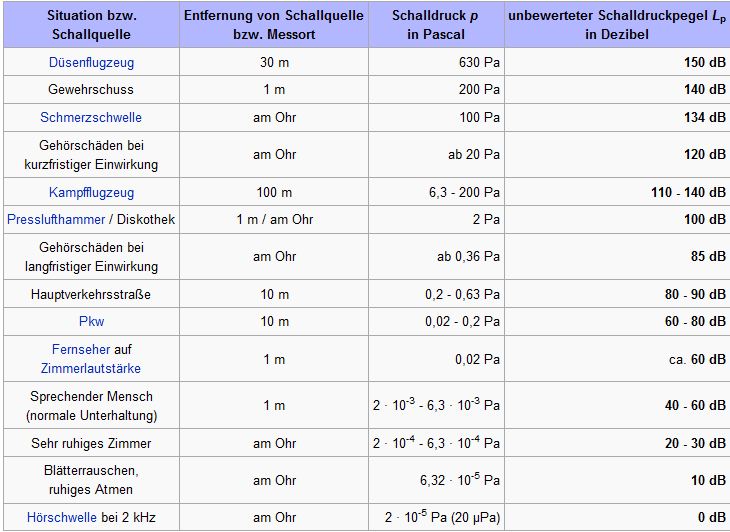The height and width of the screenshot is (532, 730).
Task: Click the '2 Pa' value
Action: pos(486,219)
